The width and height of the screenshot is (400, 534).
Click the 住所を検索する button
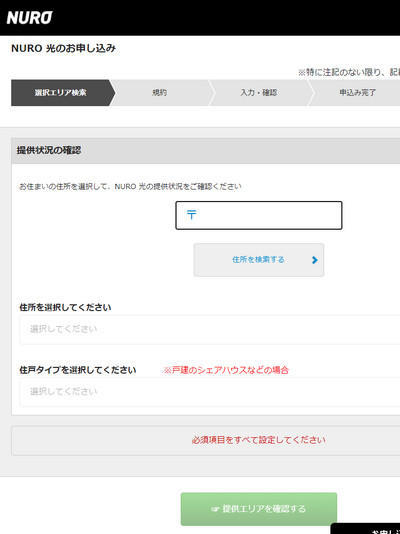click(x=259, y=260)
